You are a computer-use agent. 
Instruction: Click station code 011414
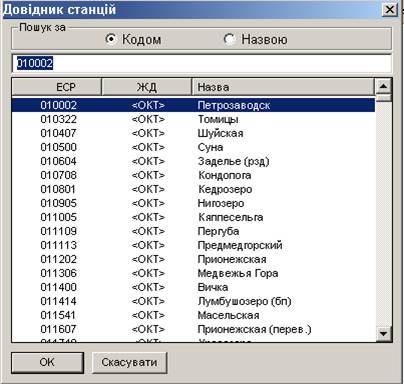[x=59, y=301]
